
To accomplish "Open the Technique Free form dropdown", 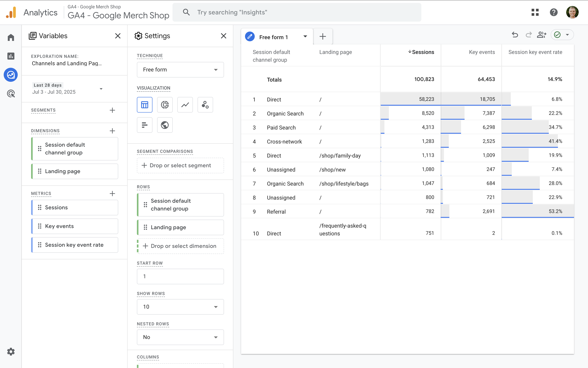I will [180, 70].
